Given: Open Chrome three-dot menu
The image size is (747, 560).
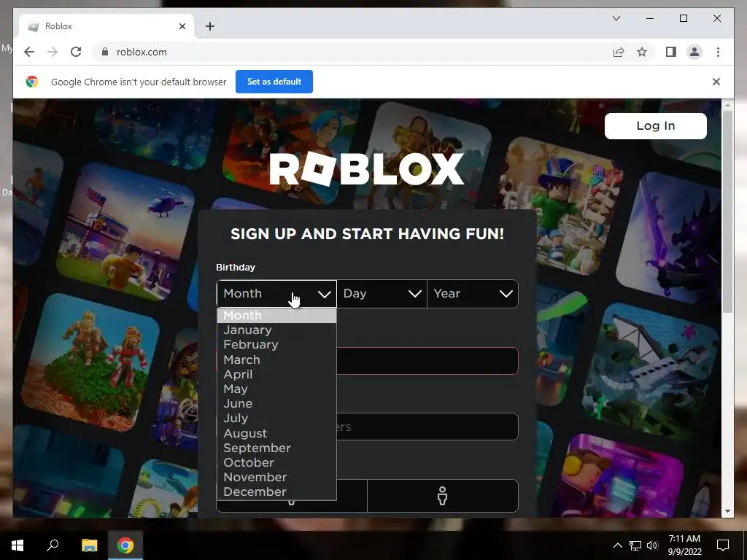Looking at the screenshot, I should pos(718,52).
